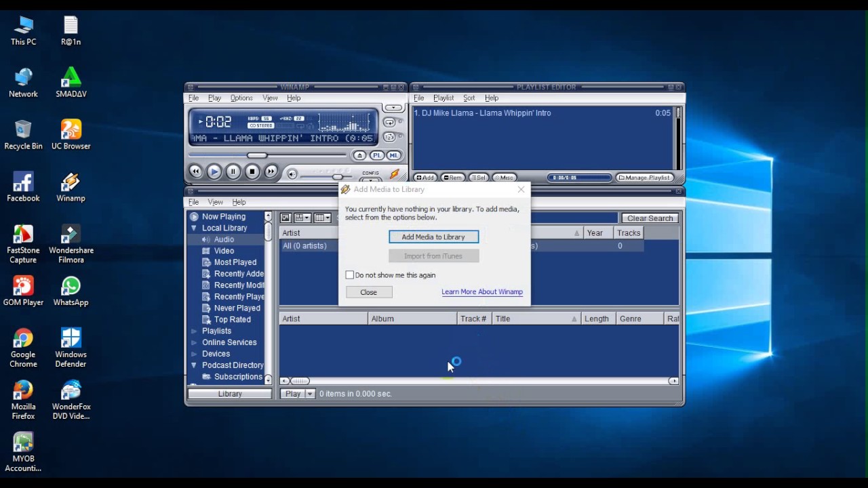Open the Recently Played view icon
The width and height of the screenshot is (868, 488).
point(206,297)
